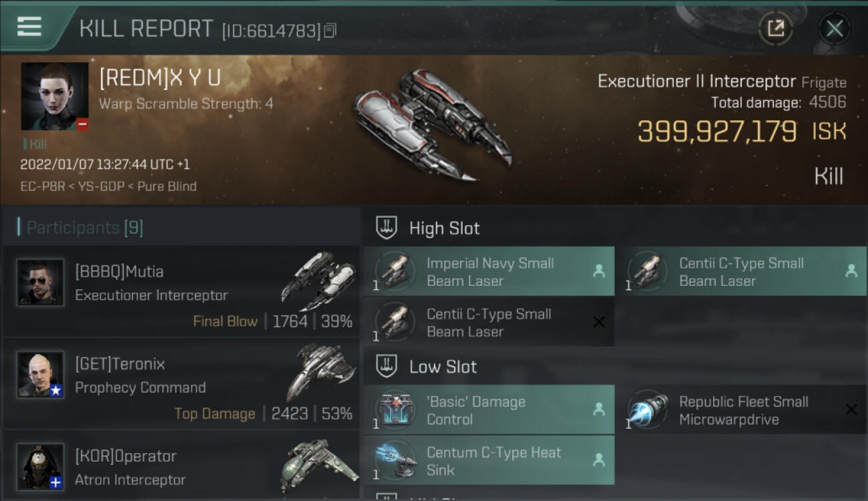Click the Centum C-Type Heat Sink icon
This screenshot has width=868, height=501.
[395, 460]
